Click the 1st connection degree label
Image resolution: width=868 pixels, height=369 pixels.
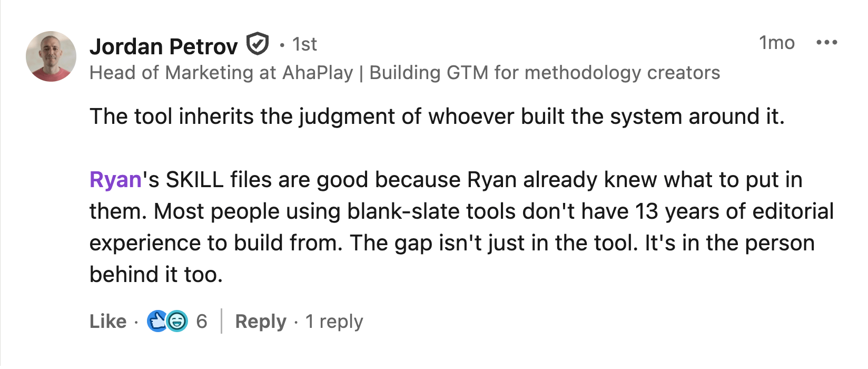304,44
